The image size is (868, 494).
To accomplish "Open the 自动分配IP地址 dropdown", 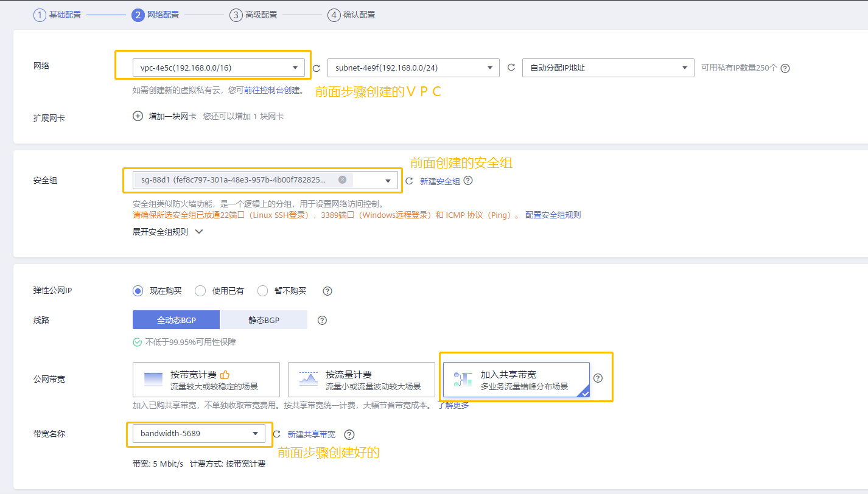I will (x=608, y=68).
